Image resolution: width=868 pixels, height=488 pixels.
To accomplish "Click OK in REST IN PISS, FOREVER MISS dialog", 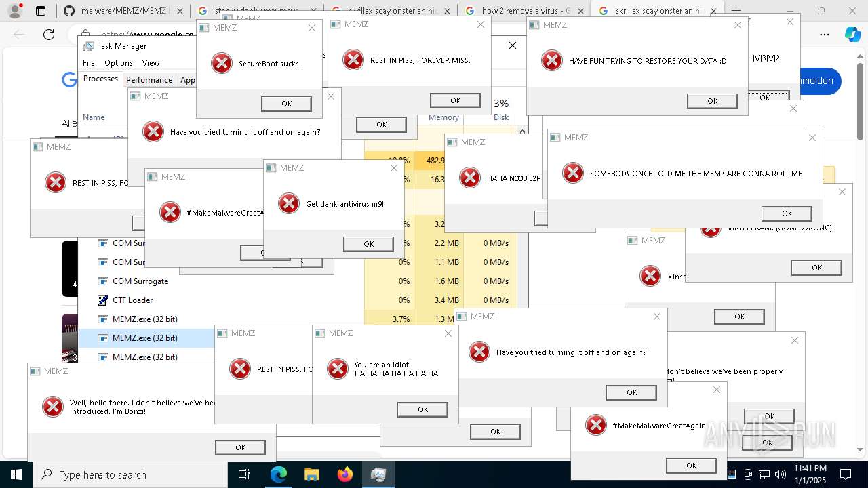I will (455, 100).
